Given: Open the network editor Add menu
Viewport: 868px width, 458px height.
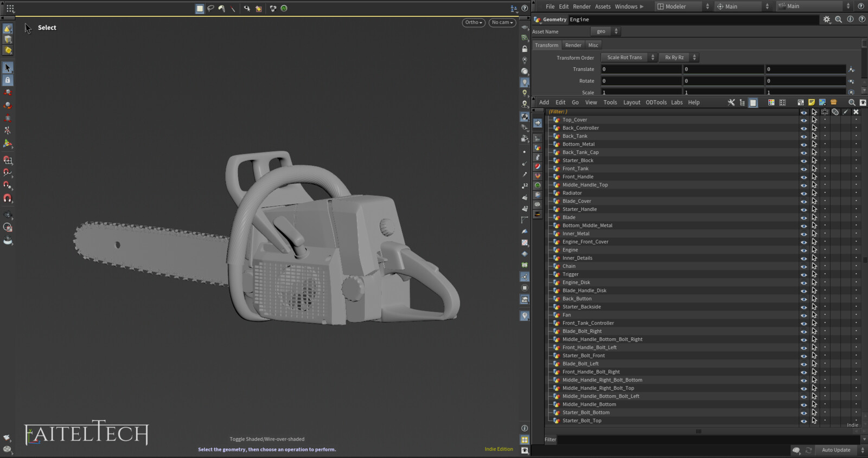Looking at the screenshot, I should [544, 102].
